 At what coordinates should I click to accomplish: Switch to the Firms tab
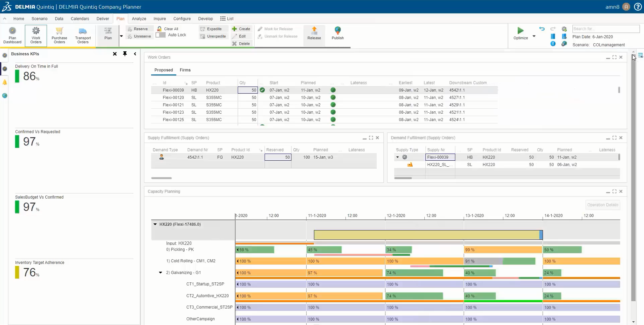(185, 70)
